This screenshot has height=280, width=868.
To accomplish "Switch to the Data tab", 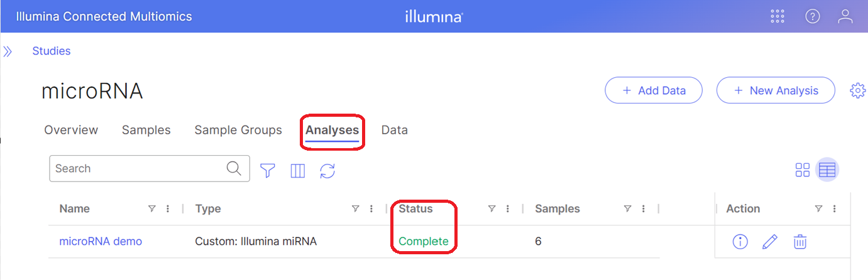I will pyautogui.click(x=395, y=130).
